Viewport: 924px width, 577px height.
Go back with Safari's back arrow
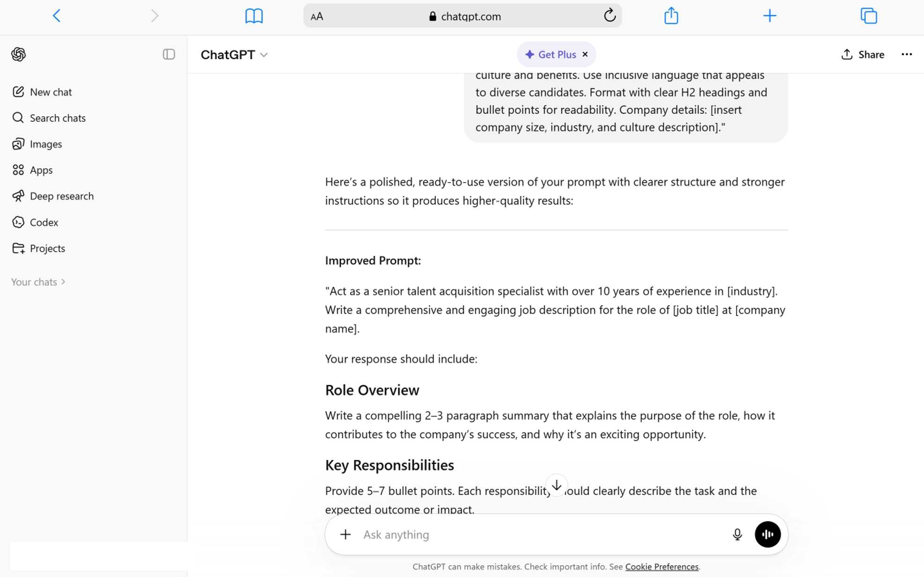click(57, 16)
